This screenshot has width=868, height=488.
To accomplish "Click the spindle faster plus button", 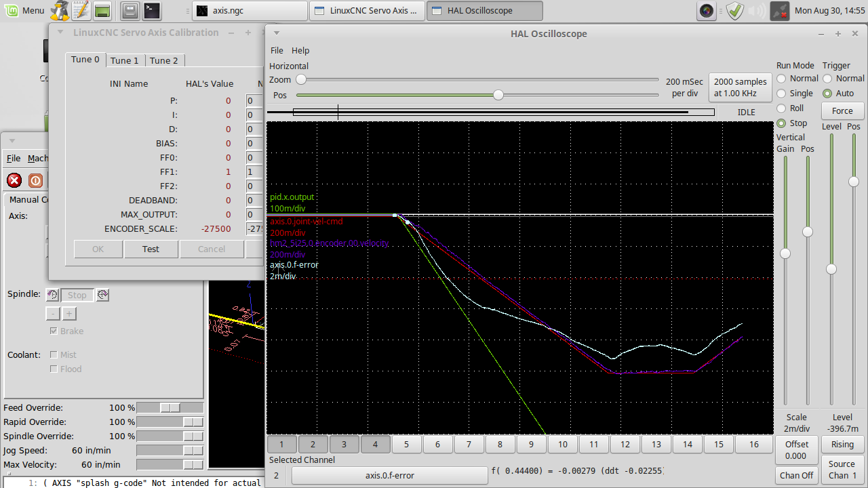I will 69,314.
